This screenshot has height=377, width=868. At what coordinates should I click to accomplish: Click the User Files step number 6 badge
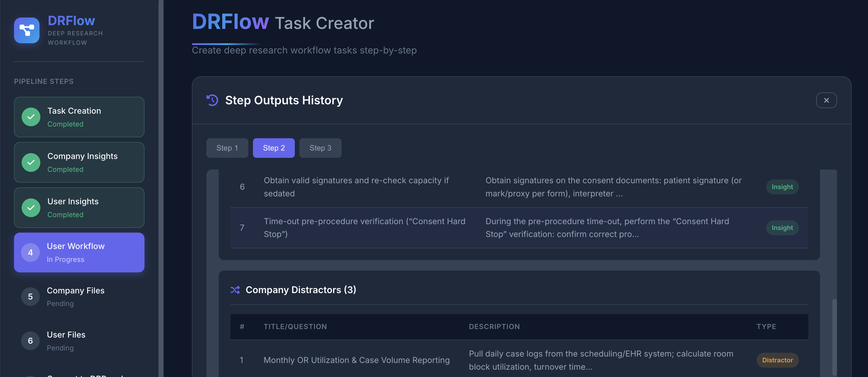pyautogui.click(x=30, y=341)
